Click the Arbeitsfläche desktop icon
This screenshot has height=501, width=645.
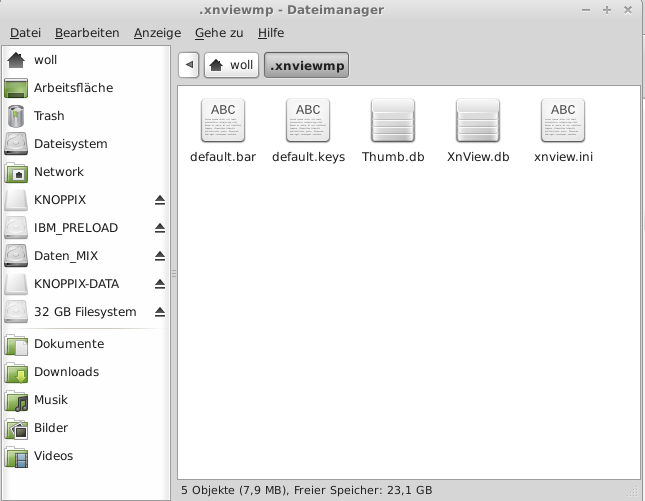pyautogui.click(x=16, y=88)
